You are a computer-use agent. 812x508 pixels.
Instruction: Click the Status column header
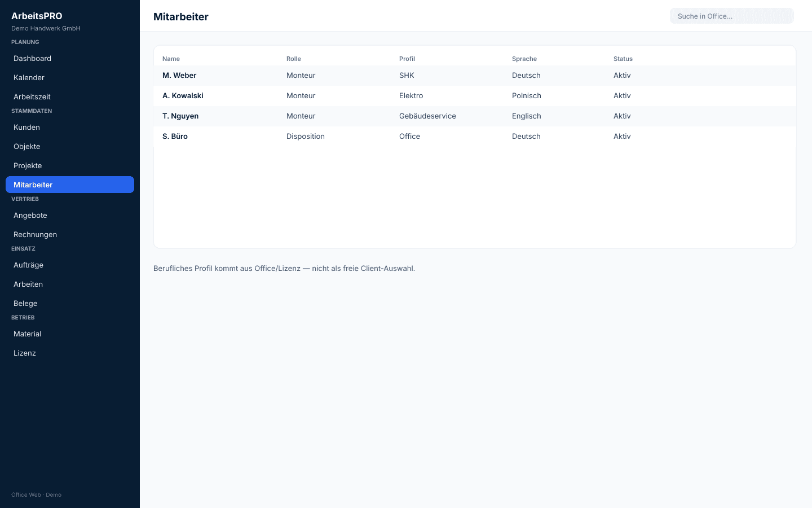623,59
